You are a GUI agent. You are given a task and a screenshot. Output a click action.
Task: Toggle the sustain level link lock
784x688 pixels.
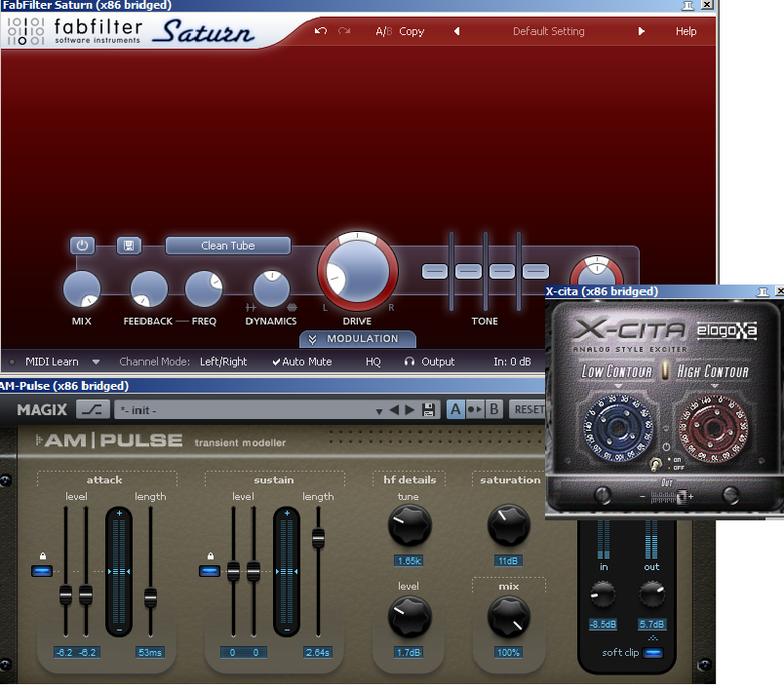coord(211,555)
